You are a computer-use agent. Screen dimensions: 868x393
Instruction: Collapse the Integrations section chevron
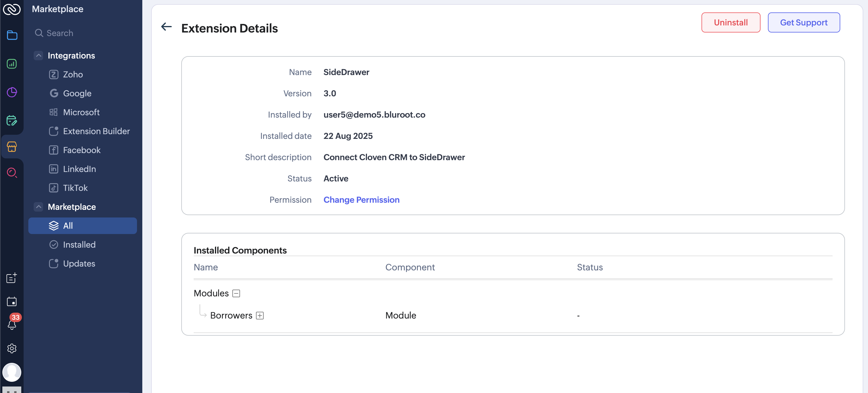38,55
